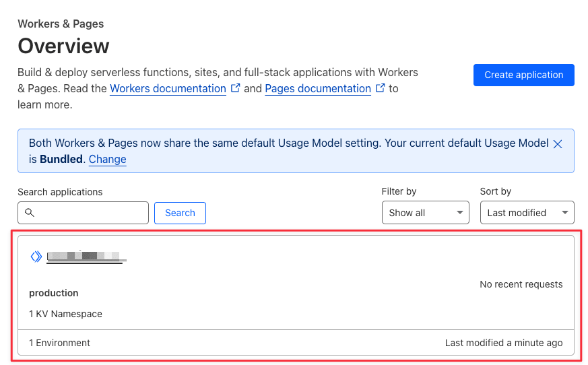Click the 1 KV Namespace text
The image size is (588, 365).
point(65,314)
